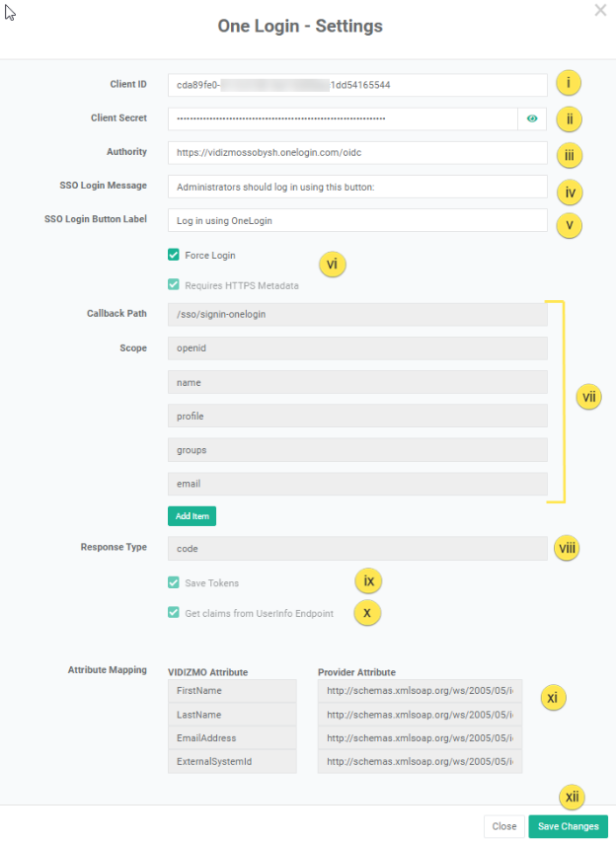616x843 pixels.
Task: Close the dialog with the X icon
Action: pyautogui.click(x=600, y=10)
